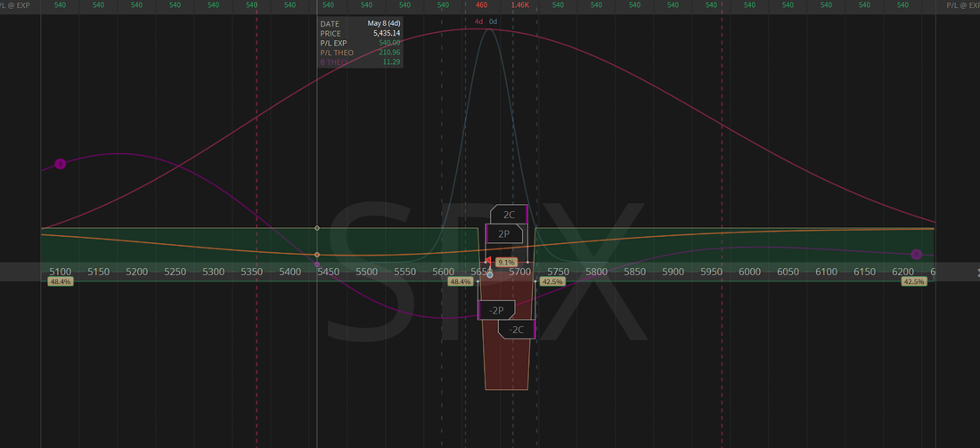Click the blue current-price circle on the axis
The image size is (980, 448).
(490, 274)
